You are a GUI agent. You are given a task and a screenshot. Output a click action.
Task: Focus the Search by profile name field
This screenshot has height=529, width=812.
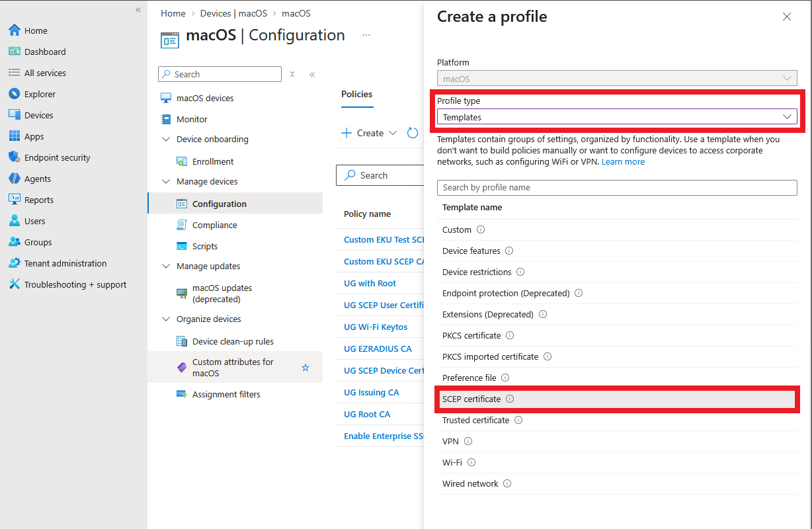tap(617, 187)
